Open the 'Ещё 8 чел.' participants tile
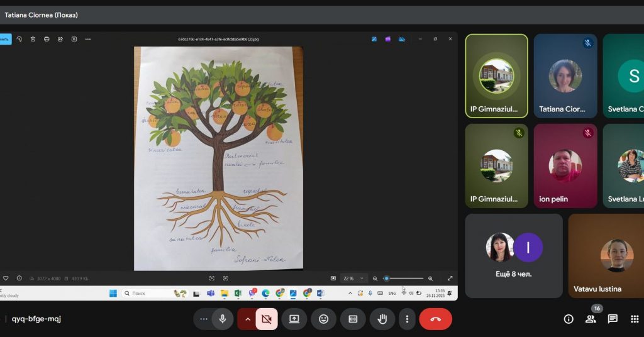 point(514,256)
